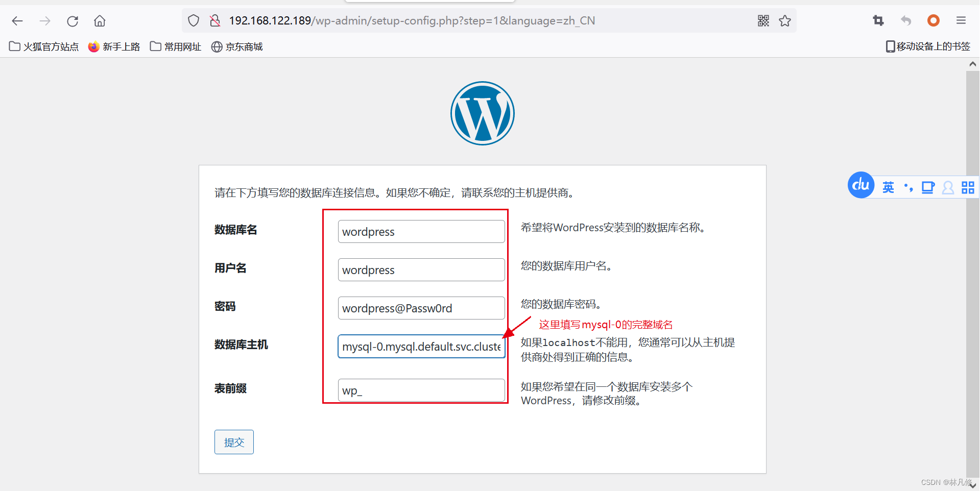Click the text 您的数据库密码。
The width and height of the screenshot is (980, 491).
pos(562,304)
